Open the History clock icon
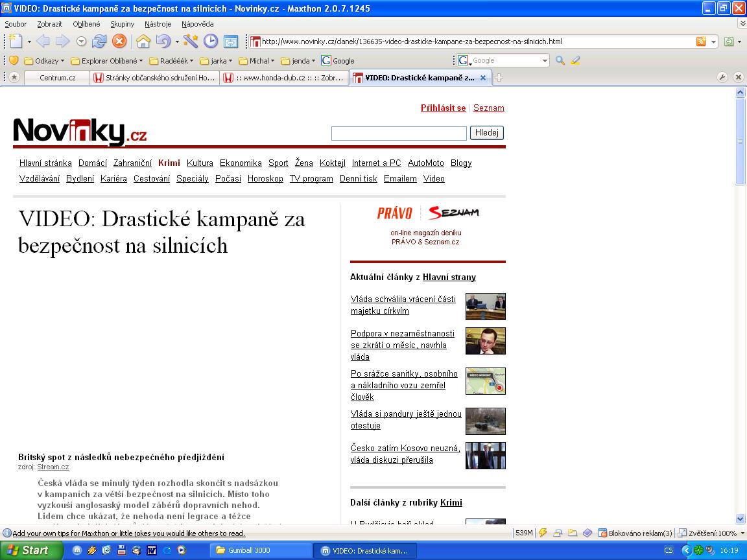747x560 pixels. 211,41
